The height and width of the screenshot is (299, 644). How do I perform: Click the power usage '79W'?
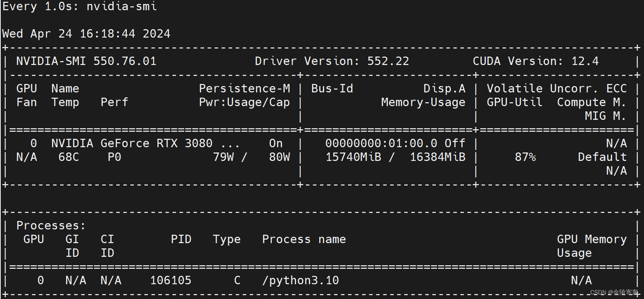[x=223, y=157]
